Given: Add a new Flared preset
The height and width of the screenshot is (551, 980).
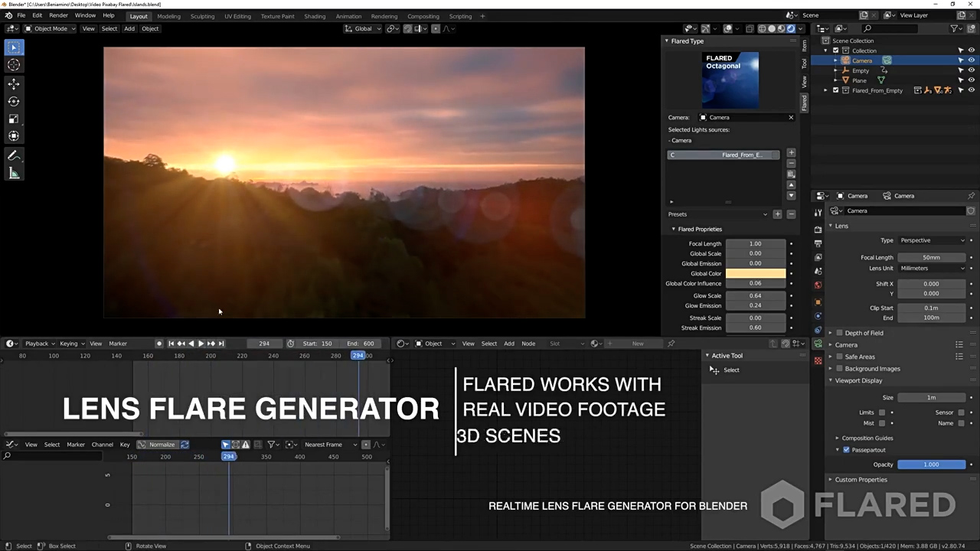Looking at the screenshot, I should click(777, 214).
